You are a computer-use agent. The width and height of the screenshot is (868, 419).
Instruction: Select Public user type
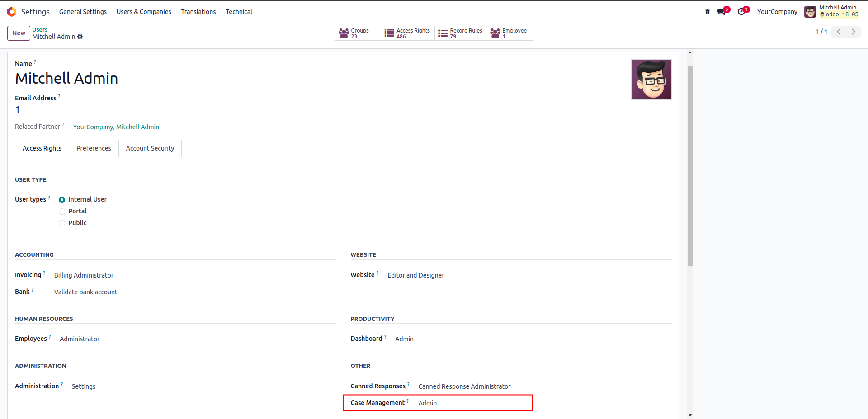62,223
